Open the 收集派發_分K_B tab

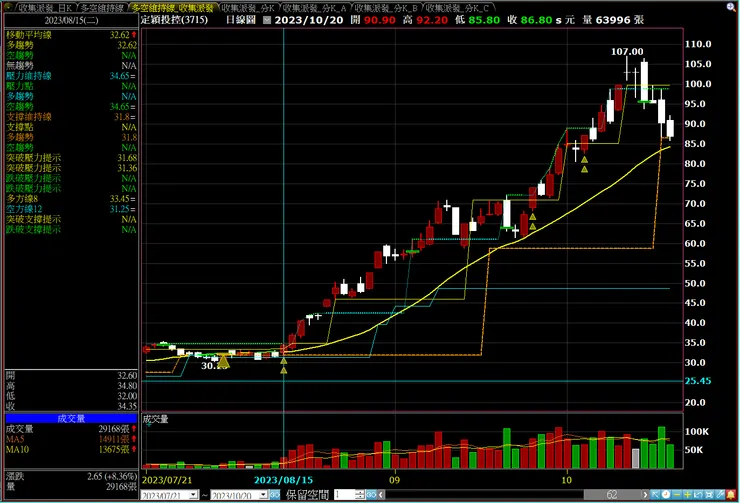pyautogui.click(x=387, y=8)
